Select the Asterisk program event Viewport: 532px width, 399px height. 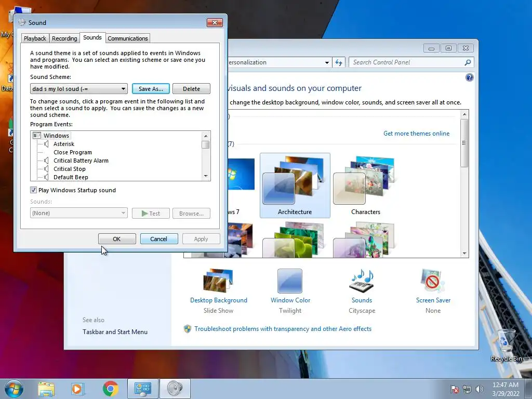[64, 144]
